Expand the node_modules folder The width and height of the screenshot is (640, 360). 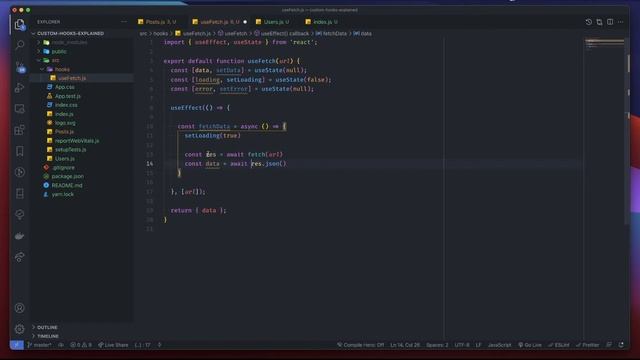(69, 42)
